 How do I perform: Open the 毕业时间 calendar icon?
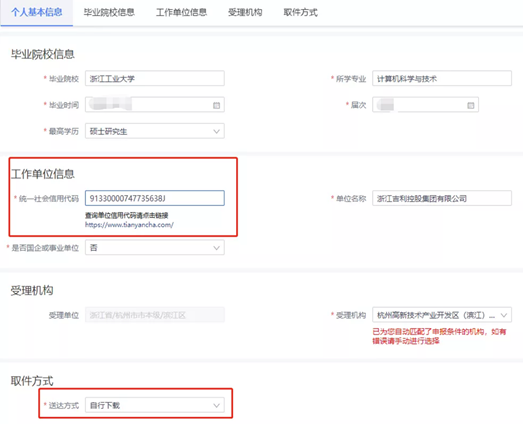[216, 105]
